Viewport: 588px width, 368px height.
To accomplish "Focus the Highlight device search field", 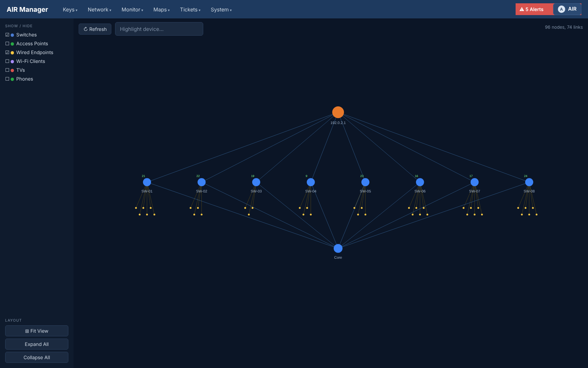I will [x=159, y=29].
